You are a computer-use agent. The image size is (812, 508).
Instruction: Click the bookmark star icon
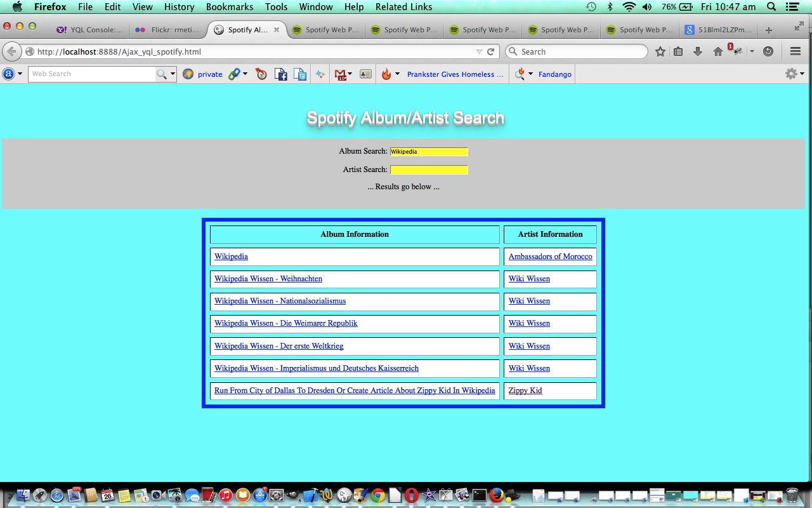(660, 51)
